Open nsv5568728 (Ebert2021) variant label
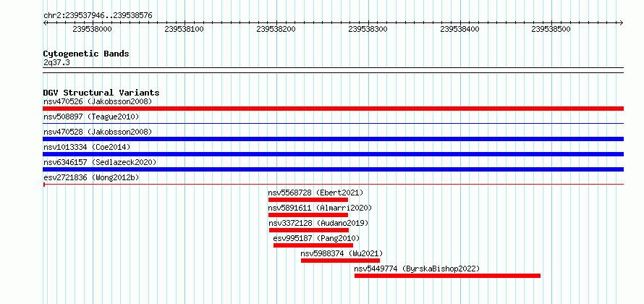644x304 pixels. (x=315, y=193)
